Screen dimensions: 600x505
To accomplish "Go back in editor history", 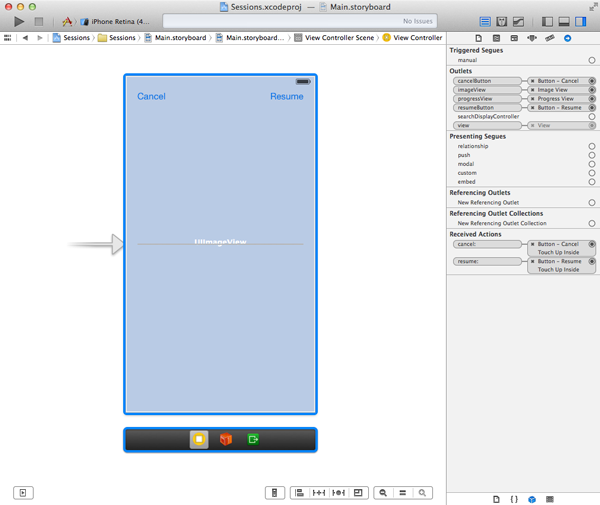I will [x=25, y=38].
